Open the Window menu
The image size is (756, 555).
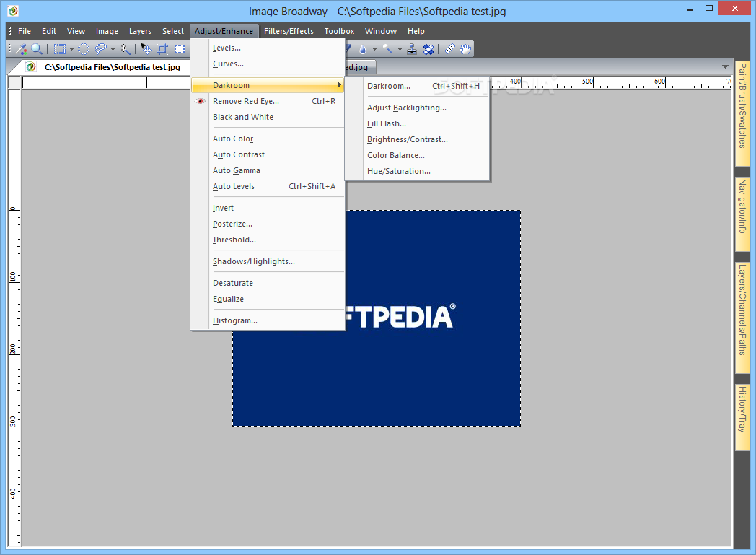pos(381,31)
